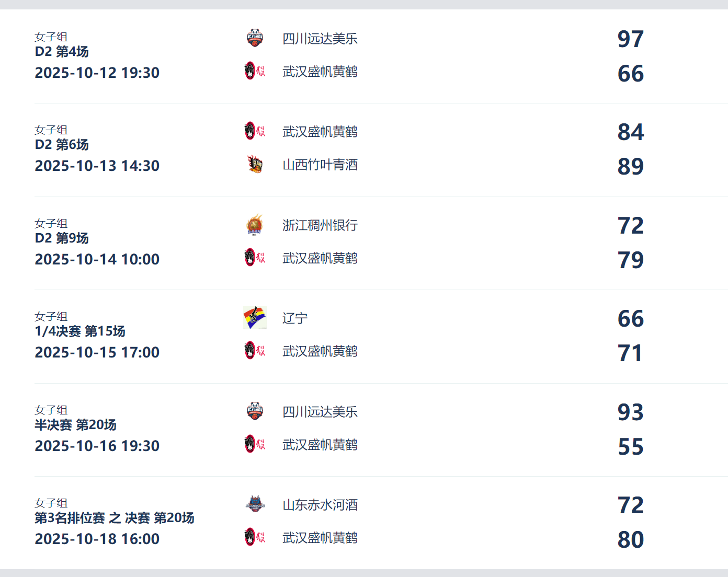Viewport: 728px width, 577px height.
Task: Click the score 89 for 山西竹叶青酒
Action: 630,167
